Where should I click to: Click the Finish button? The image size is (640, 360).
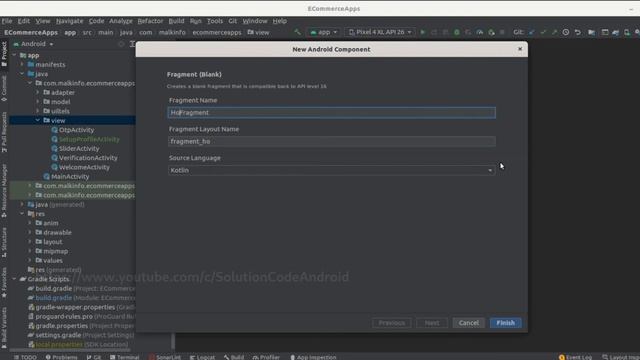click(505, 323)
